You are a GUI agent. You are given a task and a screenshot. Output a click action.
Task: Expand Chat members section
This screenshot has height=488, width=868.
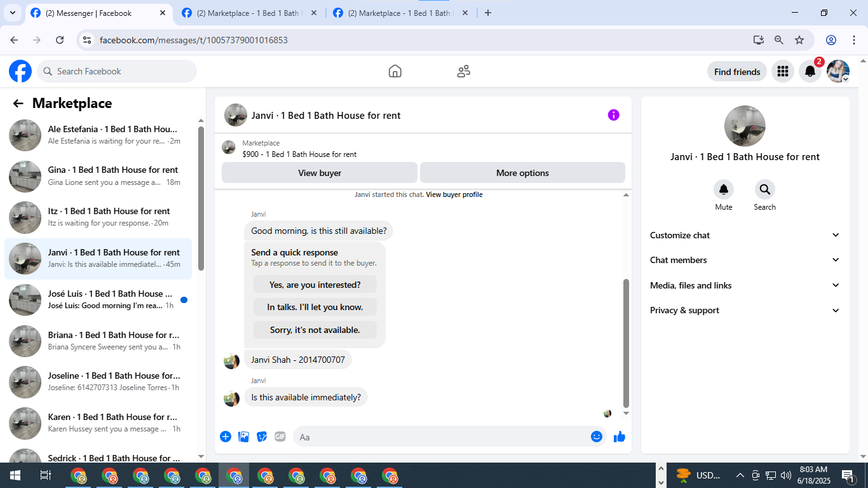tap(745, 260)
